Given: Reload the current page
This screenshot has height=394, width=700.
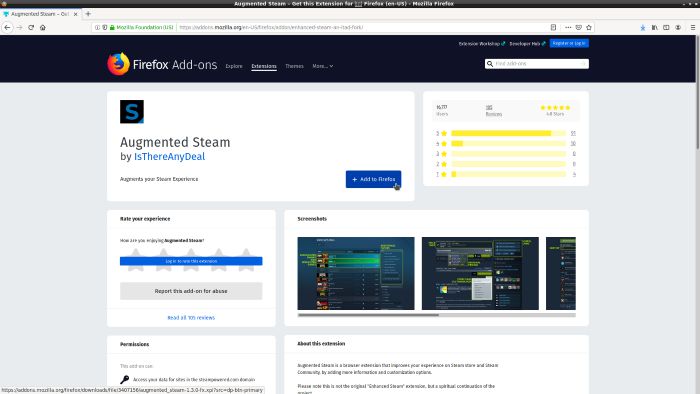Looking at the screenshot, I should pos(31,27).
